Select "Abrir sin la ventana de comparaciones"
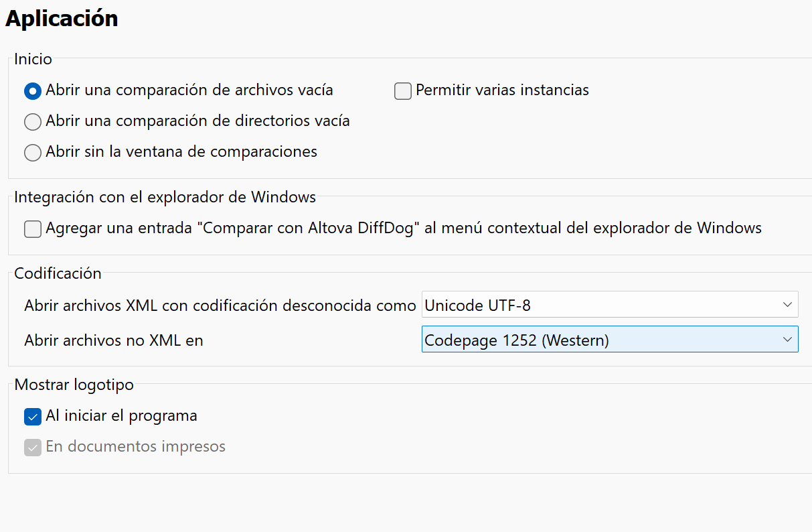812x532 pixels. (32, 152)
